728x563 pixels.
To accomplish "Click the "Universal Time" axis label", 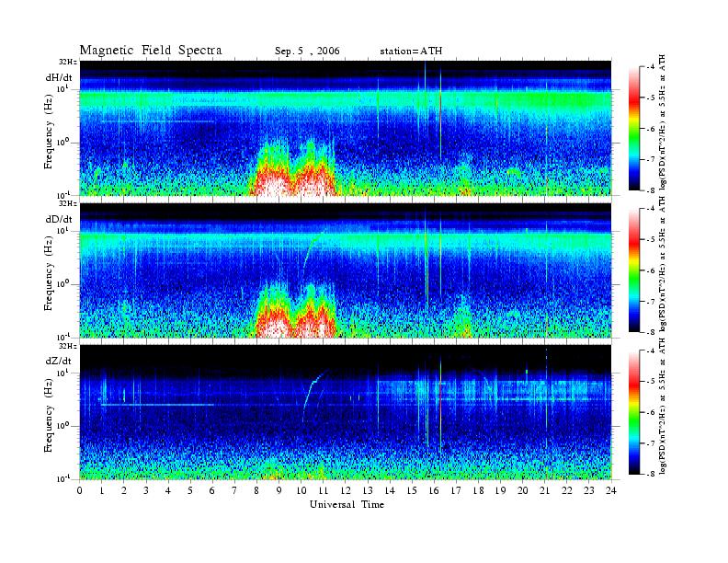I will (x=347, y=504).
